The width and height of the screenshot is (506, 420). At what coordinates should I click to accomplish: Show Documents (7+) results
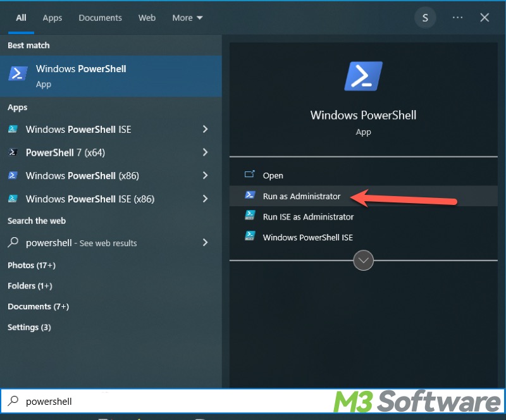[39, 306]
